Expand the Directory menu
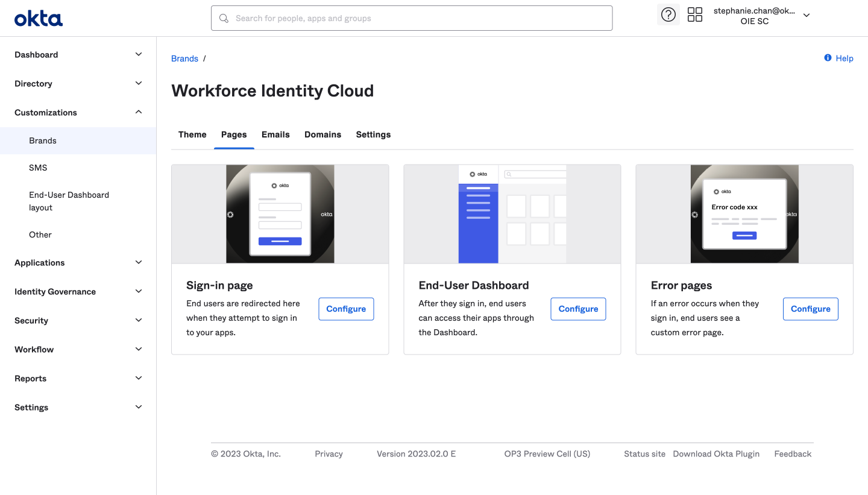The image size is (868, 495). pos(78,83)
